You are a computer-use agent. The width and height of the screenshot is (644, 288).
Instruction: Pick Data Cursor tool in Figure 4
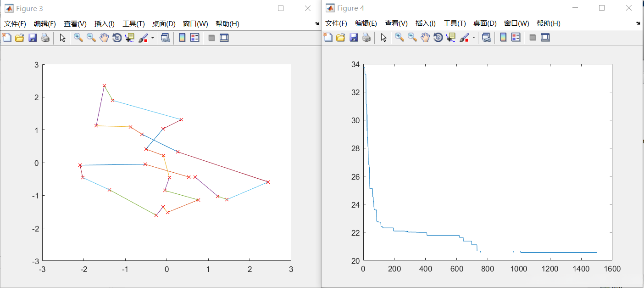(451, 38)
